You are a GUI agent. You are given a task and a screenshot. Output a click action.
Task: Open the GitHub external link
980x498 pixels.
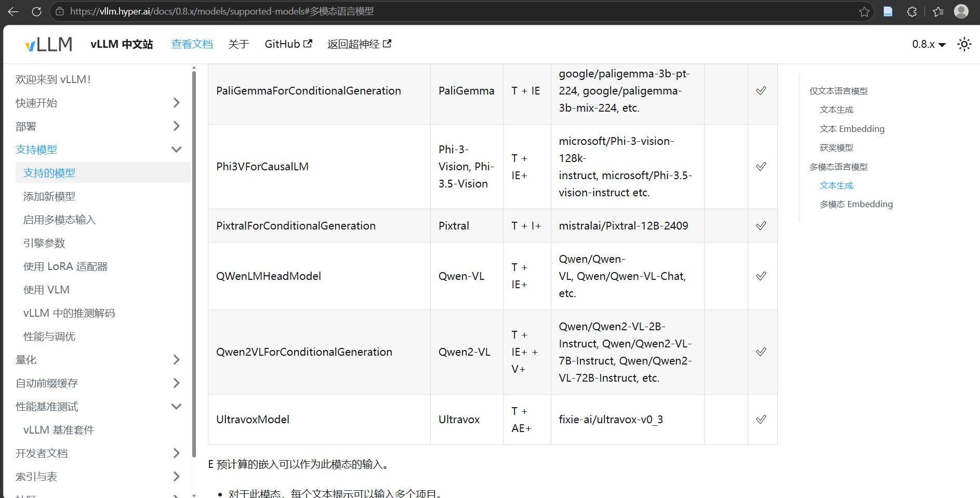[x=288, y=44]
